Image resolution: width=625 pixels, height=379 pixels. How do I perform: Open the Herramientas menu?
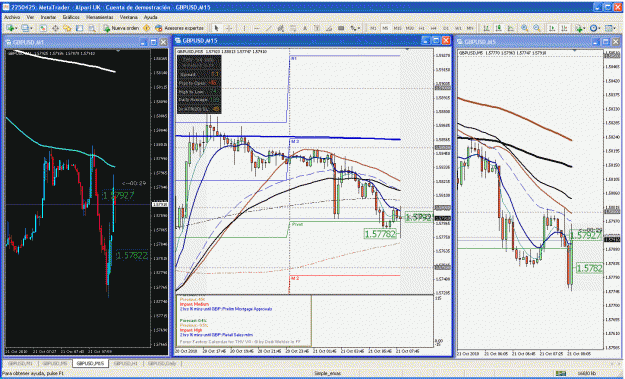click(x=100, y=18)
